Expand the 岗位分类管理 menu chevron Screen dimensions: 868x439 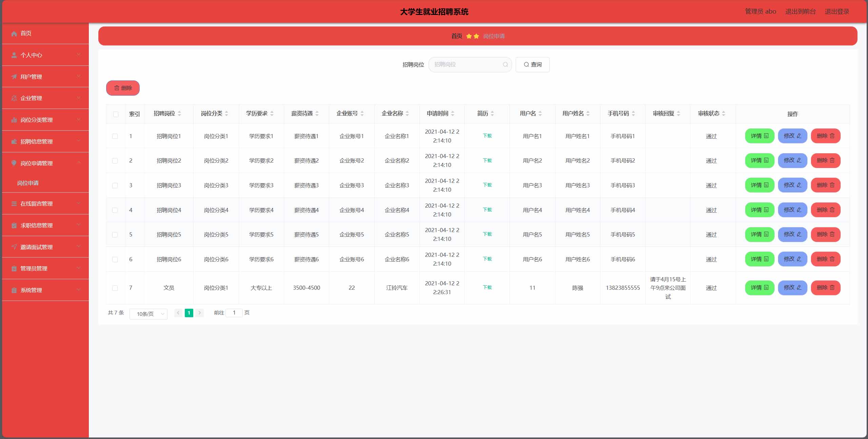[79, 119]
